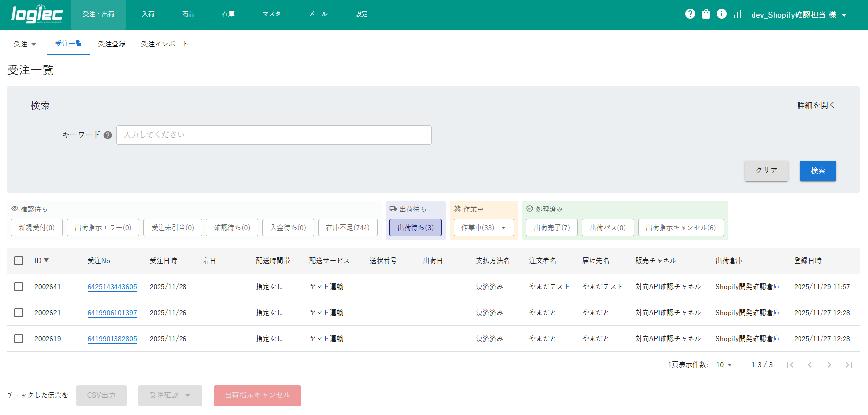Click the logiec logo

[x=37, y=14]
